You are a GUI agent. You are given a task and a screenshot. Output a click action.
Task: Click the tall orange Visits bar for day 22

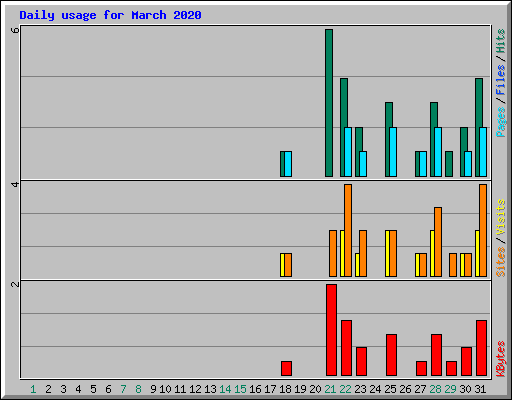pos(348,230)
